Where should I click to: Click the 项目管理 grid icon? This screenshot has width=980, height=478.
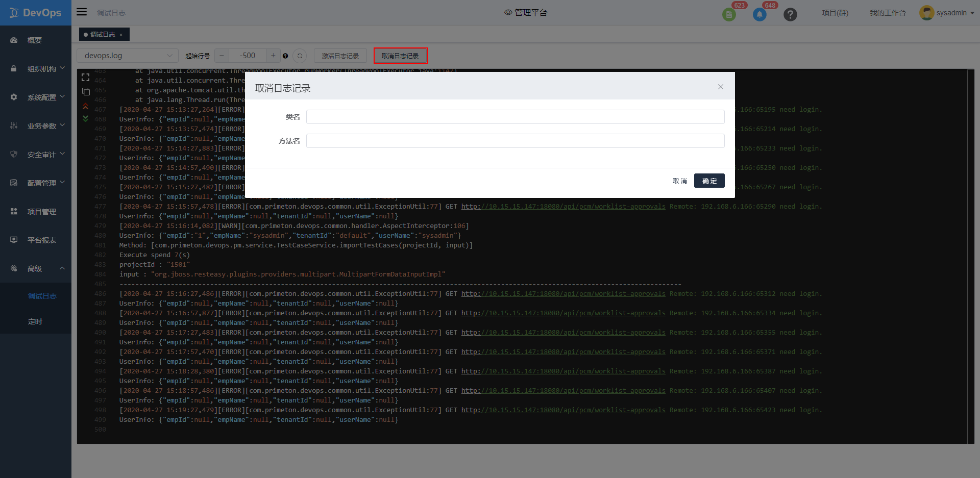[14, 211]
